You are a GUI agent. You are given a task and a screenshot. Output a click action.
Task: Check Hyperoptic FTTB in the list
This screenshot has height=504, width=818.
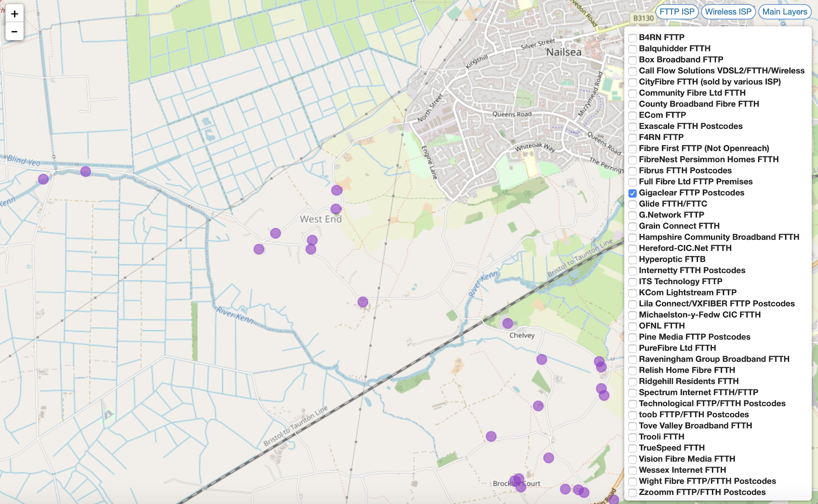[x=632, y=260]
